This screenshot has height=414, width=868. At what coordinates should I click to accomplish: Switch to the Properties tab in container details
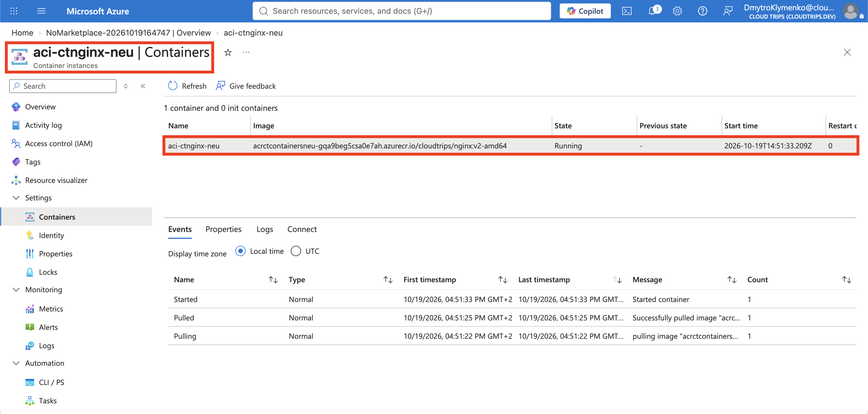(223, 229)
